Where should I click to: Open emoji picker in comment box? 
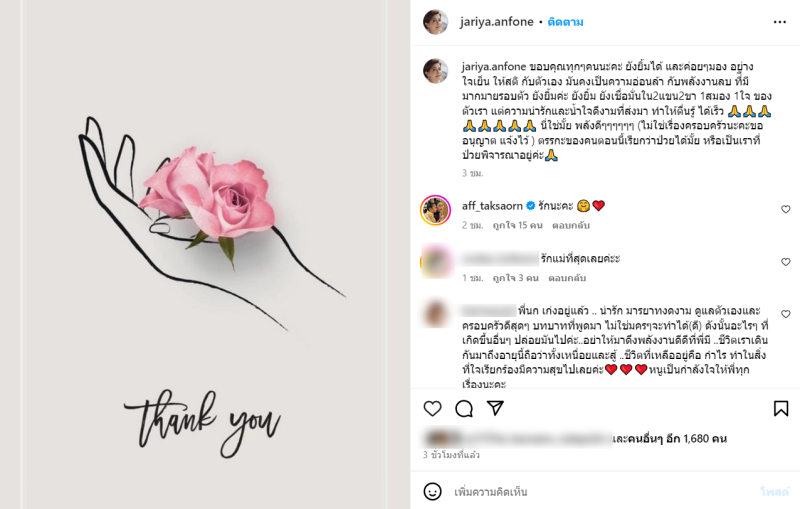point(433,492)
